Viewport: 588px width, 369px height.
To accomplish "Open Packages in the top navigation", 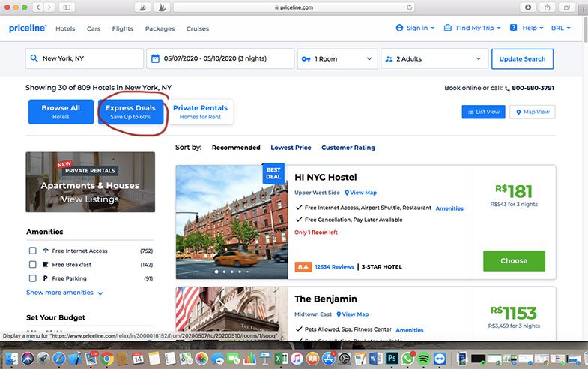I will click(160, 28).
